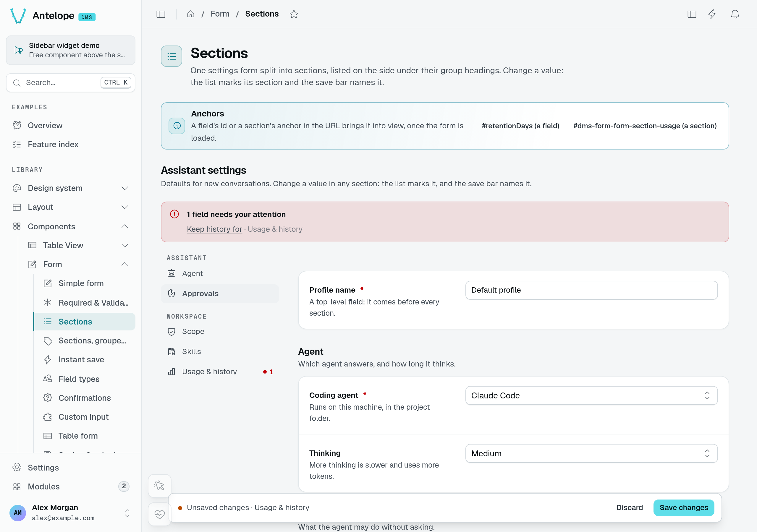Click the Confirmations badge icon

[48, 398]
